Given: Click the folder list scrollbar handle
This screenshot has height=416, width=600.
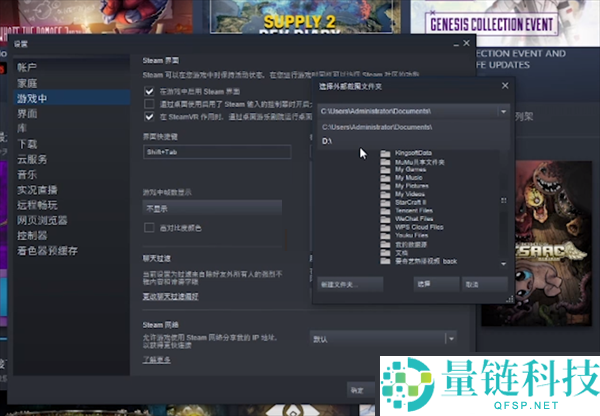Looking at the screenshot, I should point(504,201).
